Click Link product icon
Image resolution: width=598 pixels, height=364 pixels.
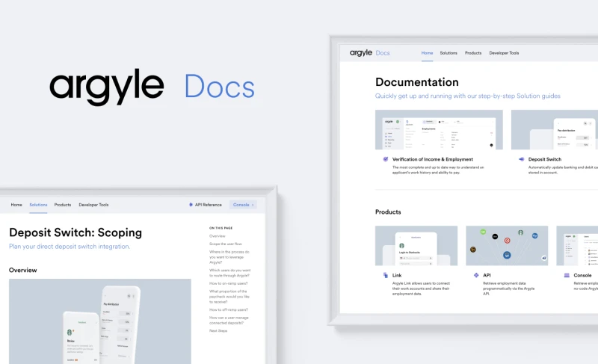tap(385, 275)
